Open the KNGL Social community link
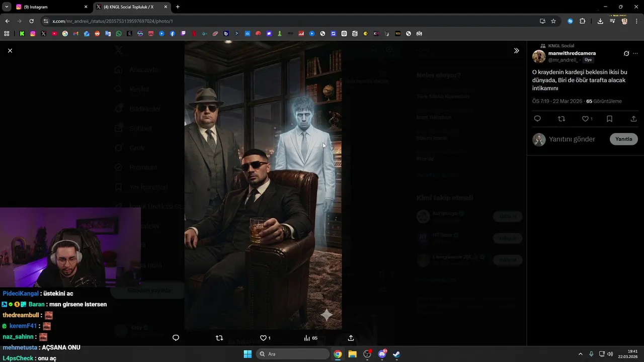Image resolution: width=644 pixels, height=362 pixels. click(561, 46)
